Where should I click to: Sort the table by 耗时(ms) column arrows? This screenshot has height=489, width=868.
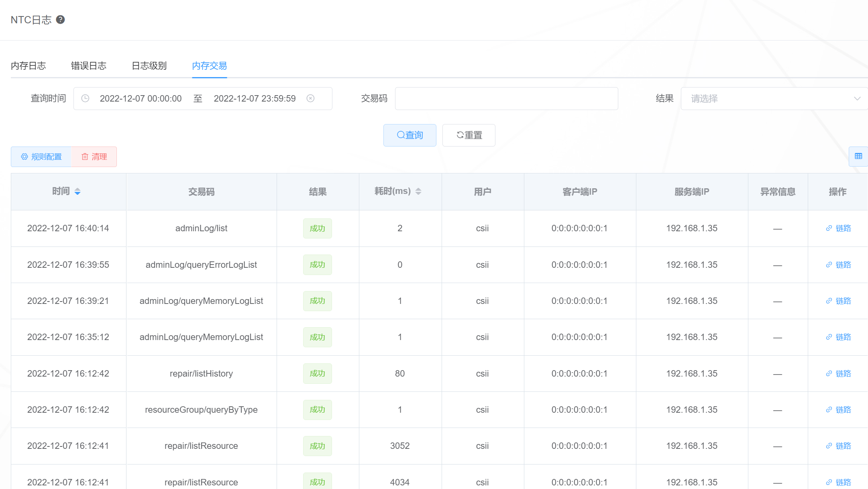[x=418, y=192]
